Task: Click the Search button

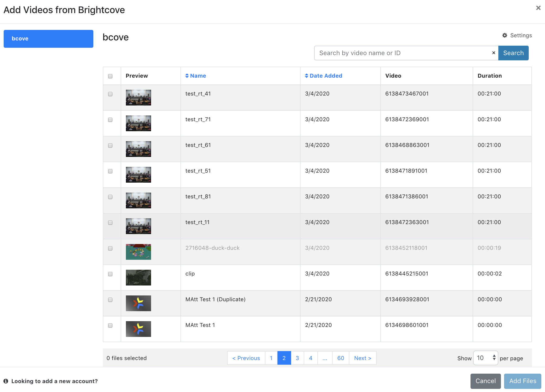Action: (513, 53)
